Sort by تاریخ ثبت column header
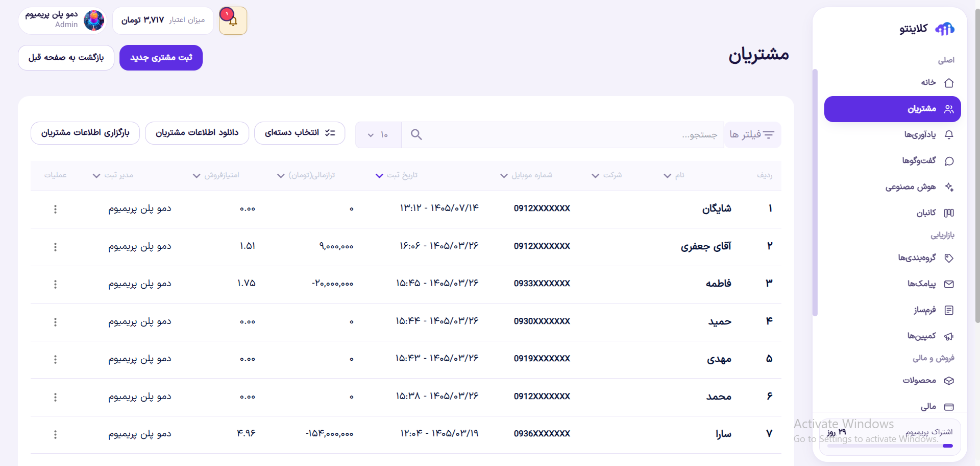The height and width of the screenshot is (466, 980). tap(397, 175)
